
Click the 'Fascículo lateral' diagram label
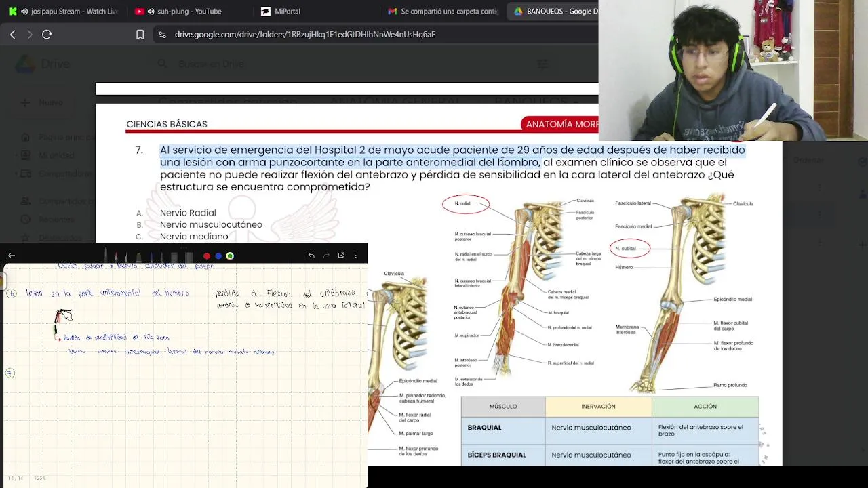(633, 203)
